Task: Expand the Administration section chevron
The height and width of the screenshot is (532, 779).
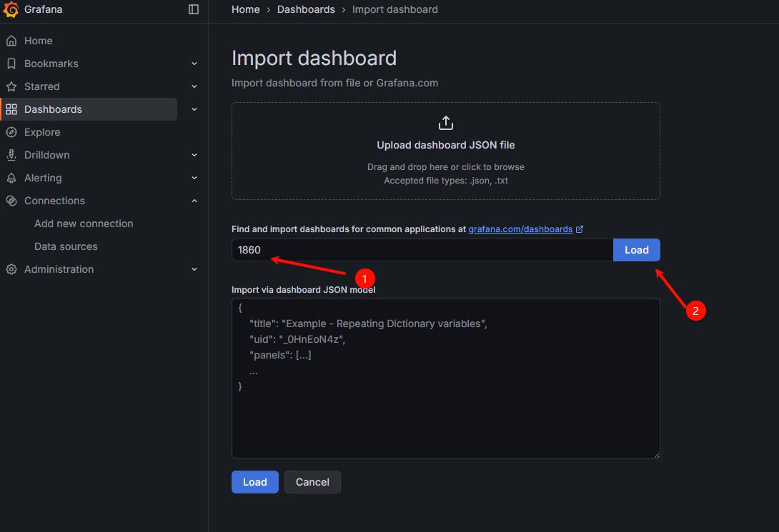Action: (194, 269)
